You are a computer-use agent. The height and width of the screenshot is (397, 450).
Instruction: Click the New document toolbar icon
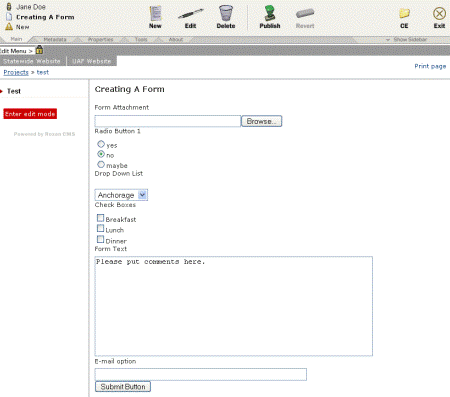pos(155,13)
